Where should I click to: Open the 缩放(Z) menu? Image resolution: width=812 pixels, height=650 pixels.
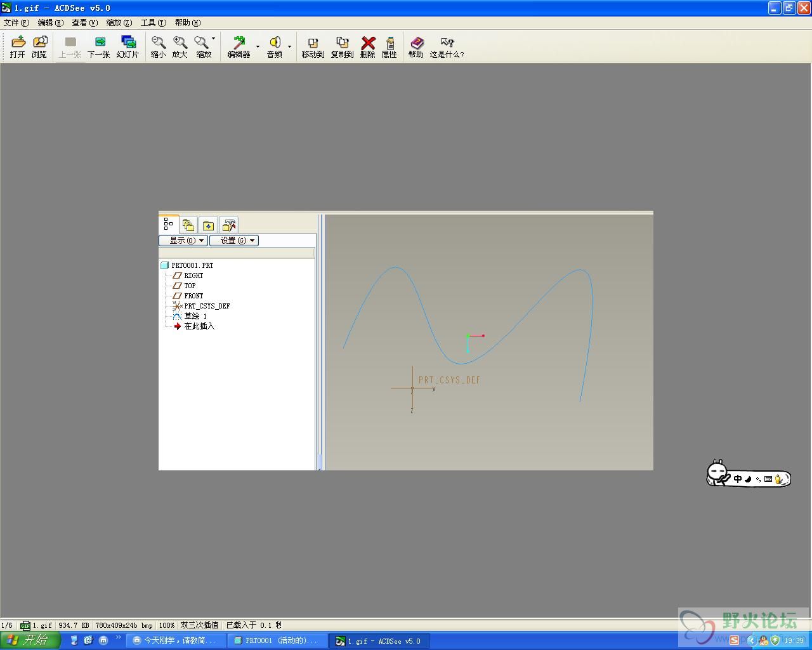119,22
